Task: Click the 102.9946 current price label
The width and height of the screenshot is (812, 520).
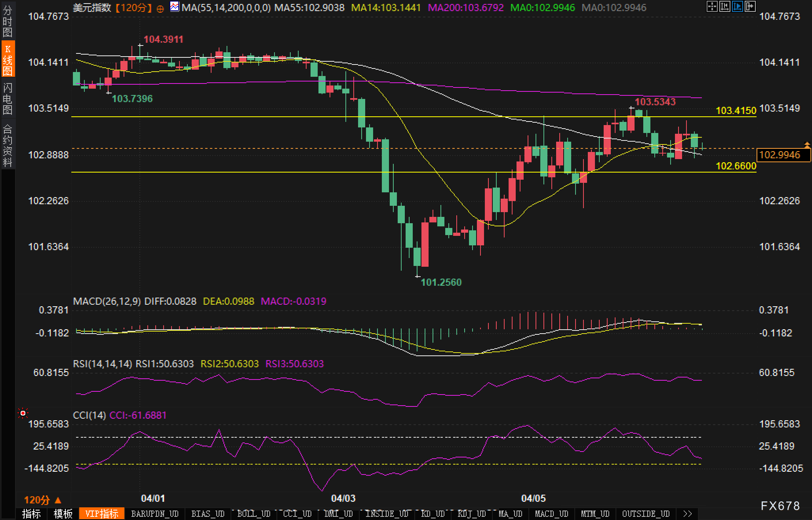Action: pos(779,155)
